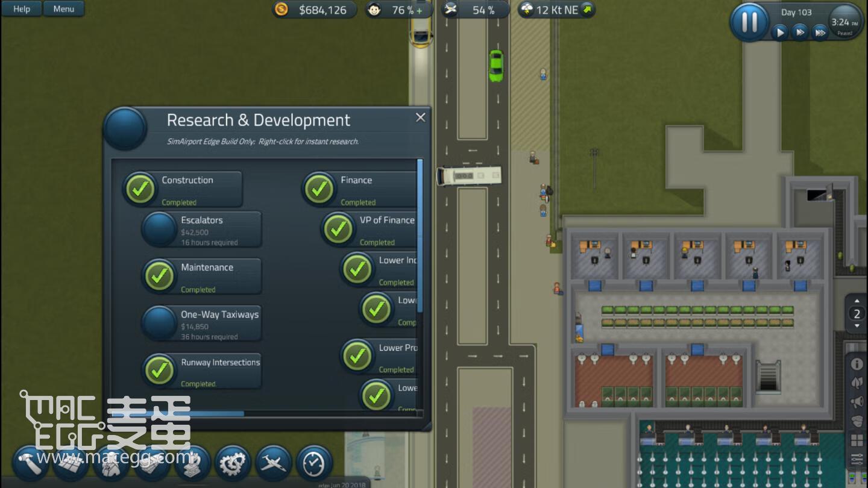Start Escalators research for $42,500
Viewport: 868px width, 488px height.
(x=202, y=229)
